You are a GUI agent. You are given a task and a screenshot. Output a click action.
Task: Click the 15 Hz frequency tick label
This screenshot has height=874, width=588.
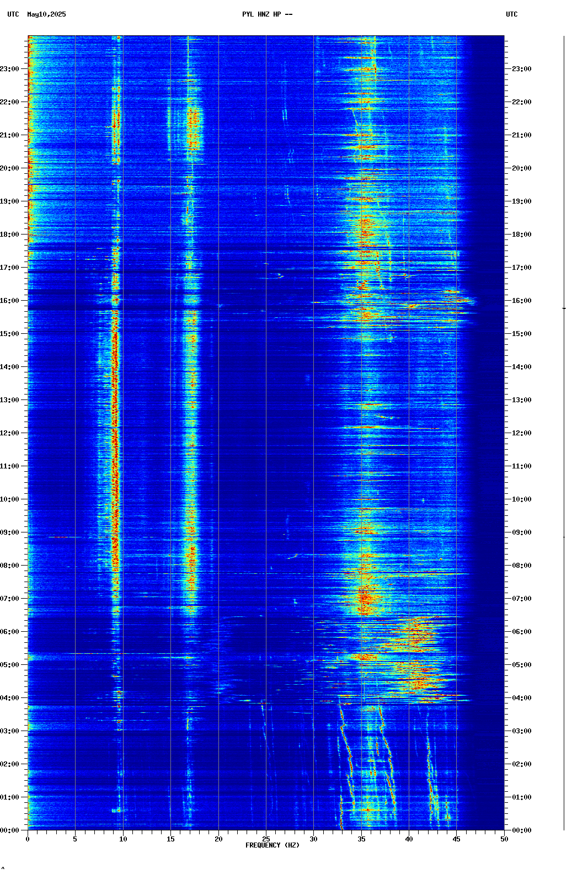click(170, 839)
